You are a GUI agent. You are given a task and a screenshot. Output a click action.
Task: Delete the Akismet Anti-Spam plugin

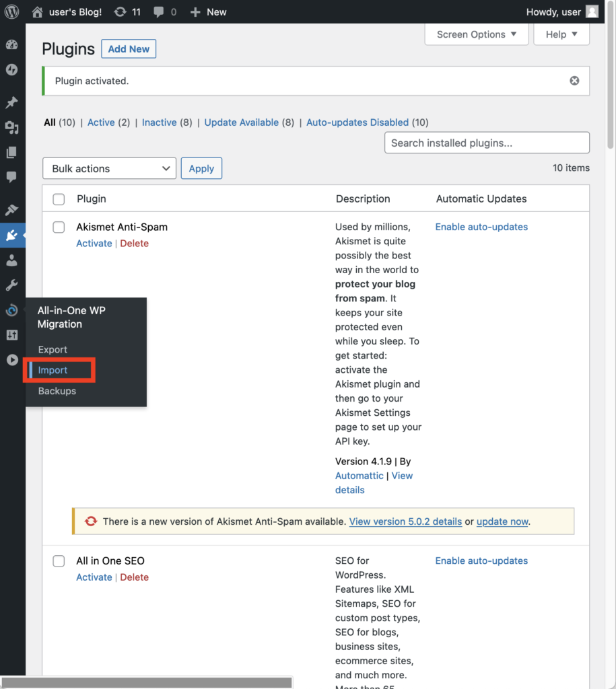[x=134, y=244]
